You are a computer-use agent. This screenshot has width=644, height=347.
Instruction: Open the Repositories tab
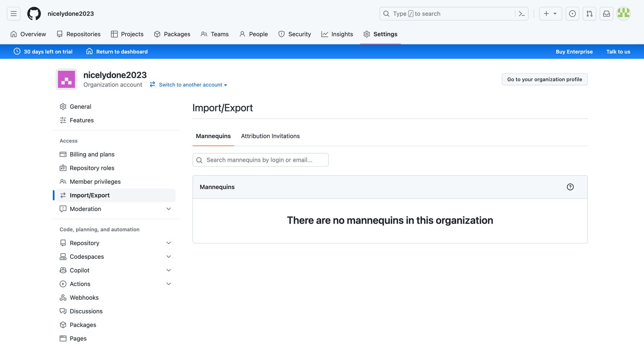(x=78, y=34)
